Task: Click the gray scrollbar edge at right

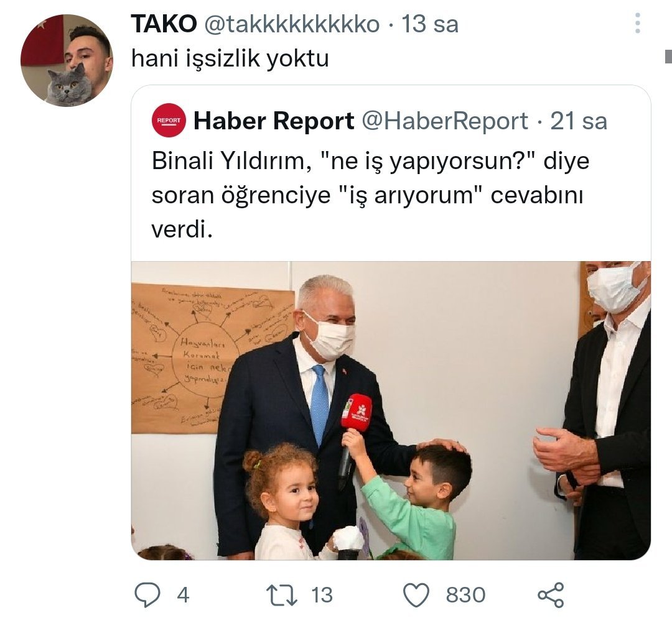Action: tap(668, 57)
